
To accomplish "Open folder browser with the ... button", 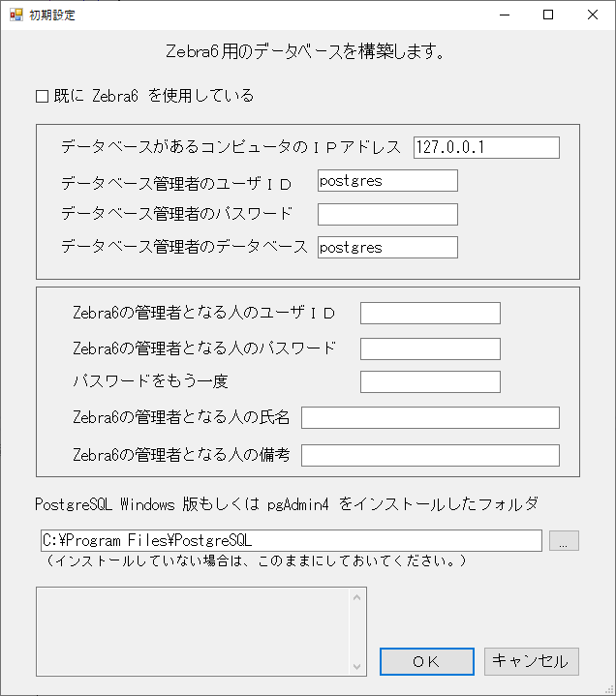I will click(564, 541).
